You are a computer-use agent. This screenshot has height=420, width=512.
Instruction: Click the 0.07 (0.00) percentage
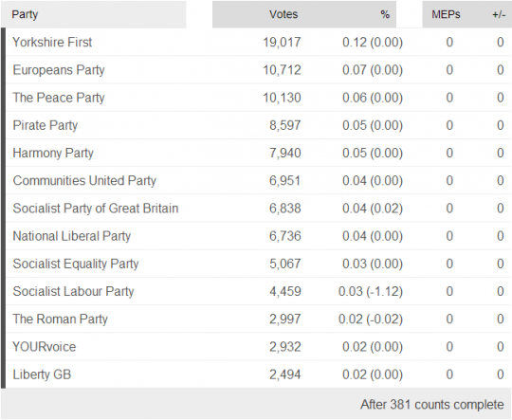pyautogui.click(x=373, y=70)
